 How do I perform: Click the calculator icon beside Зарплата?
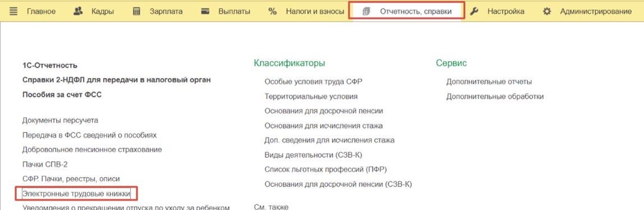tap(137, 11)
